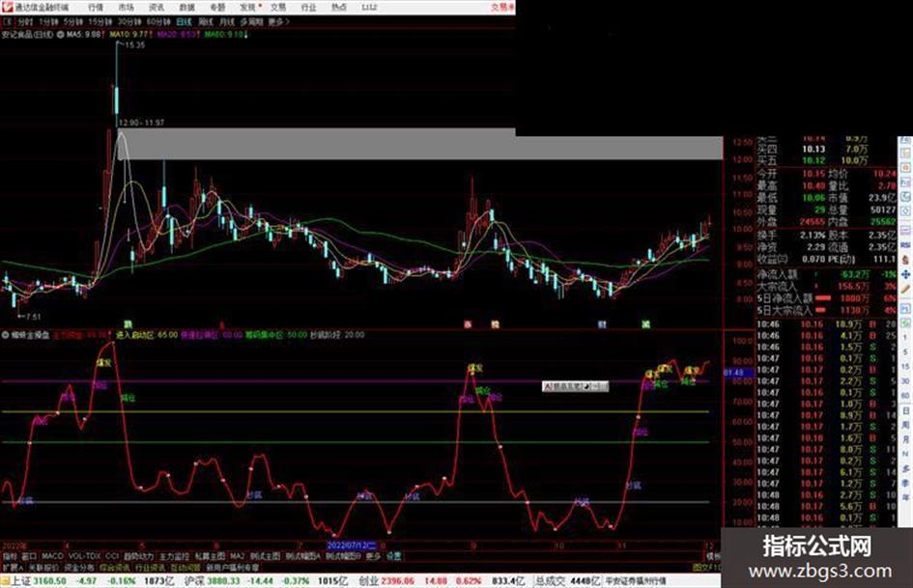Open the 资金分布 tab
This screenshot has width=913, height=588.
(x=79, y=567)
